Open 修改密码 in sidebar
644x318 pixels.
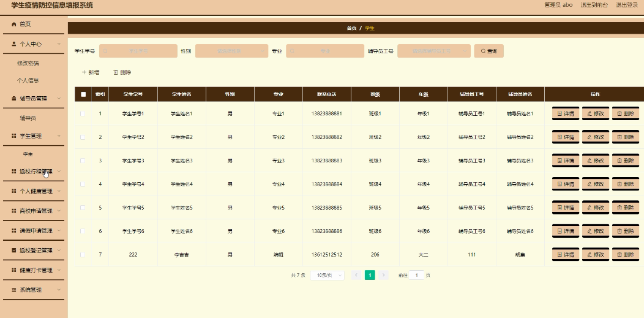tap(28, 64)
